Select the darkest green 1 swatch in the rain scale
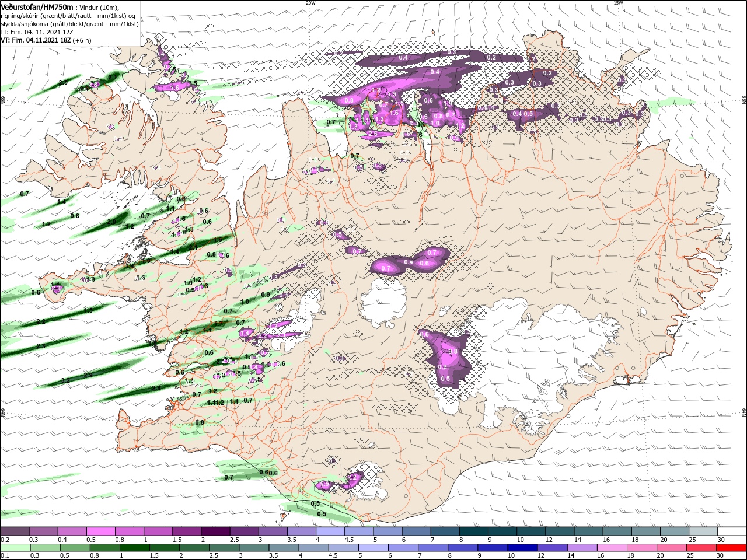The width and height of the screenshot is (747, 560). click(134, 548)
